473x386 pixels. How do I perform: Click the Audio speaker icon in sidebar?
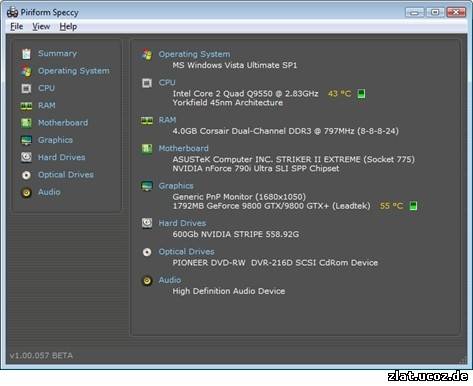(x=26, y=192)
